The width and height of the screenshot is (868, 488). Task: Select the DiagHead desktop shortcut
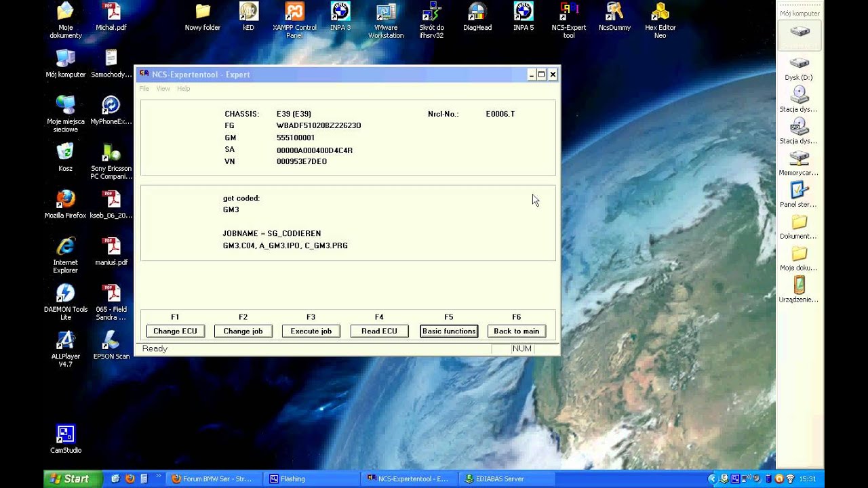477,17
